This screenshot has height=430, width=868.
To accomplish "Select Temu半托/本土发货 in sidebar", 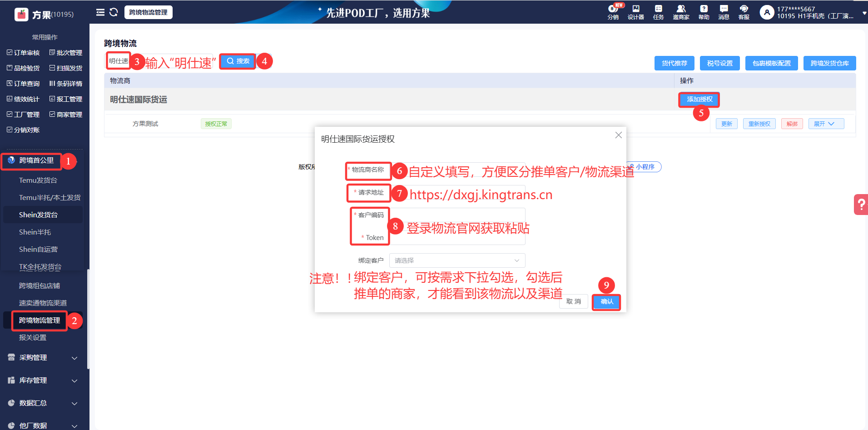I will (50, 198).
